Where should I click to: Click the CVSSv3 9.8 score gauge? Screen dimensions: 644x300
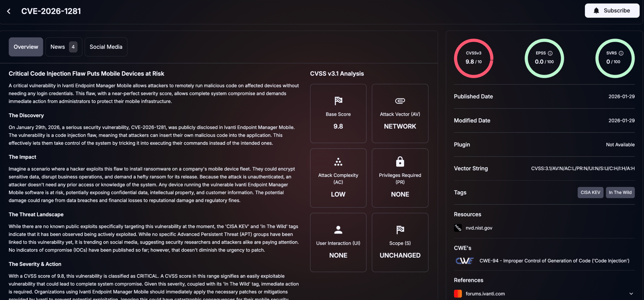473,58
